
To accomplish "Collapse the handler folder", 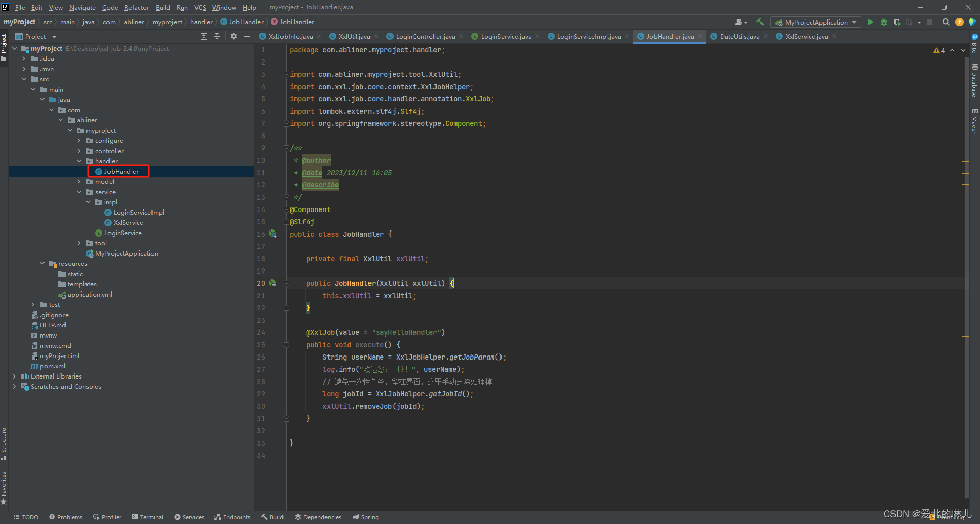I will tap(79, 161).
